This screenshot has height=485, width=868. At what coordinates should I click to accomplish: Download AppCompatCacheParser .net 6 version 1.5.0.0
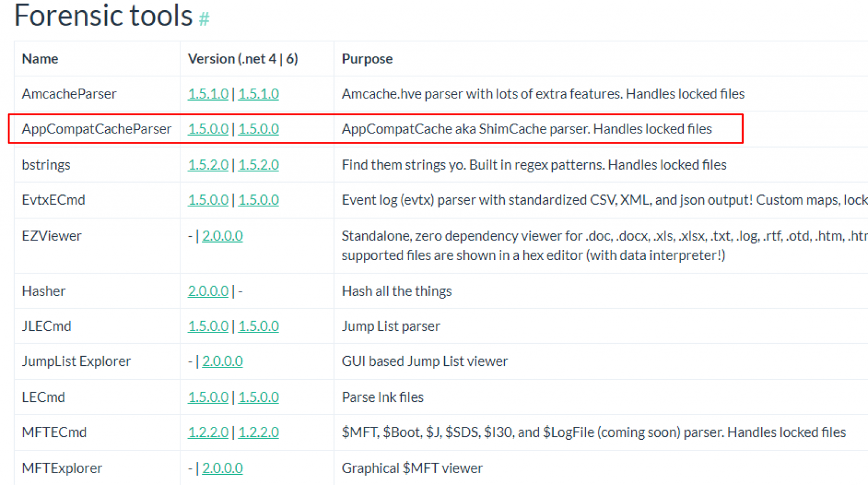point(258,129)
